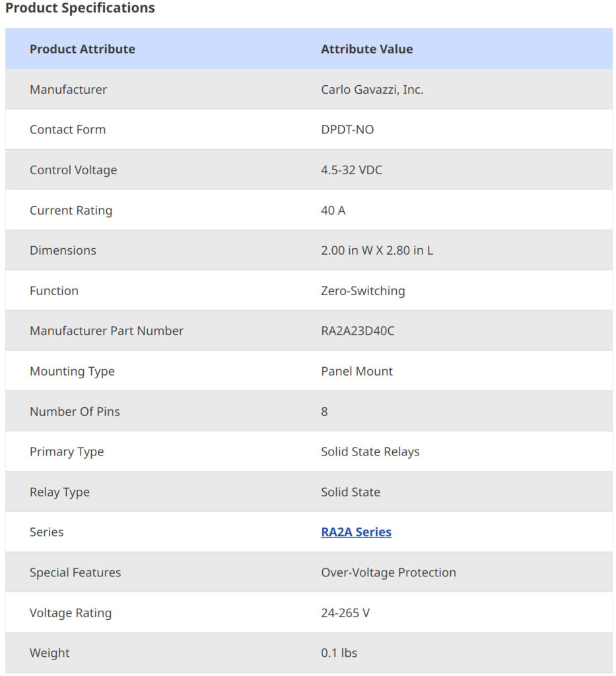616x676 pixels.
Task: Select the part number RA2A23D40C
Action: click(357, 331)
